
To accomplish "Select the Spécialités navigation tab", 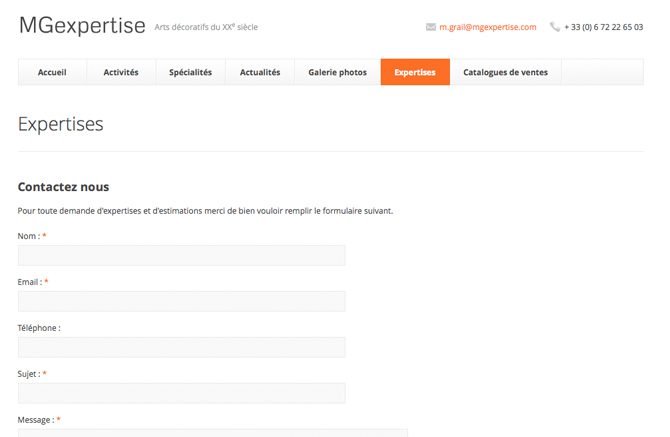I will 190,72.
